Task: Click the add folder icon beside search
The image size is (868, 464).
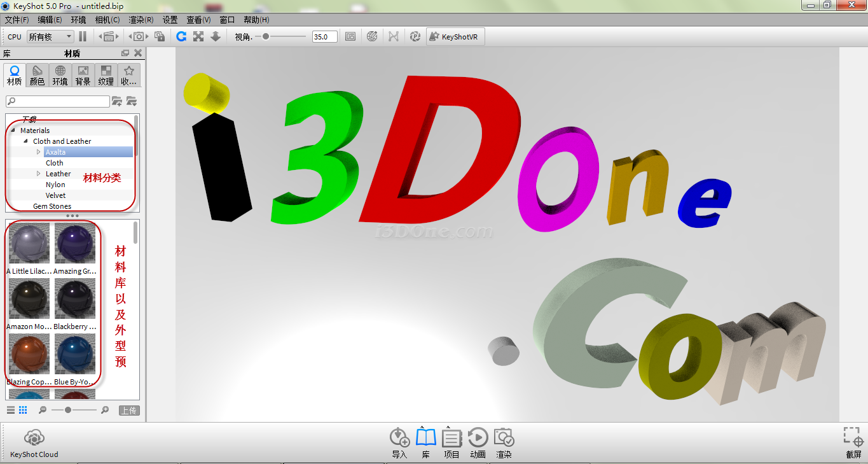Action: click(117, 101)
